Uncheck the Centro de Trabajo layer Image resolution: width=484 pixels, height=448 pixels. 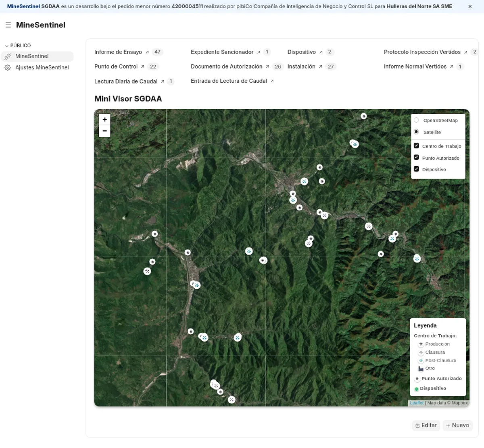pyautogui.click(x=416, y=146)
